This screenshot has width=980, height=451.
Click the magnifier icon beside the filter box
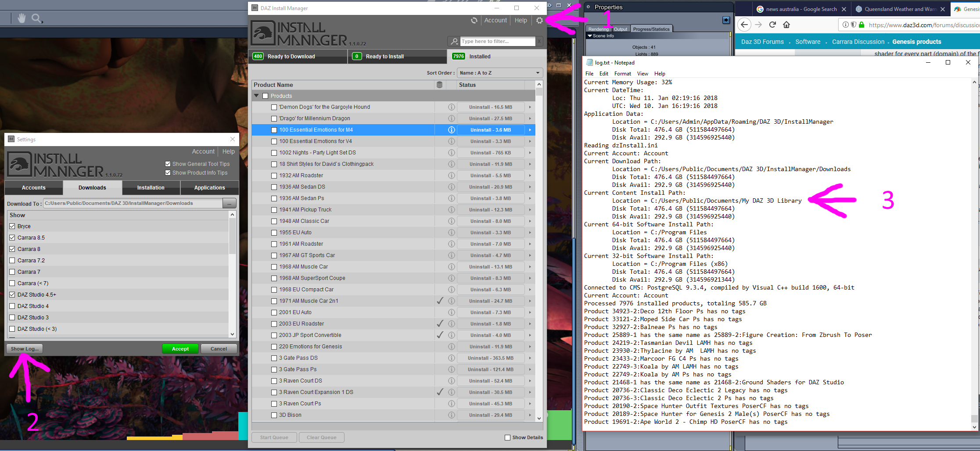(x=454, y=41)
